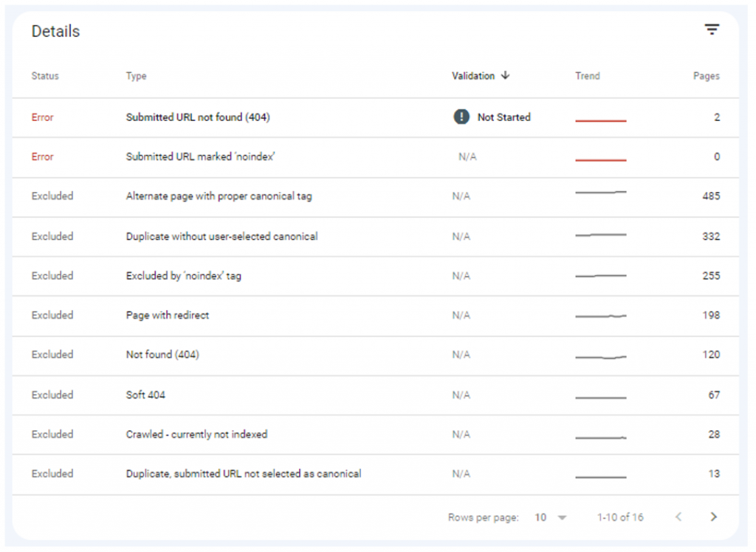Click the descending sort arrow beside Validation
Screen dimensions: 756x552
pos(506,76)
